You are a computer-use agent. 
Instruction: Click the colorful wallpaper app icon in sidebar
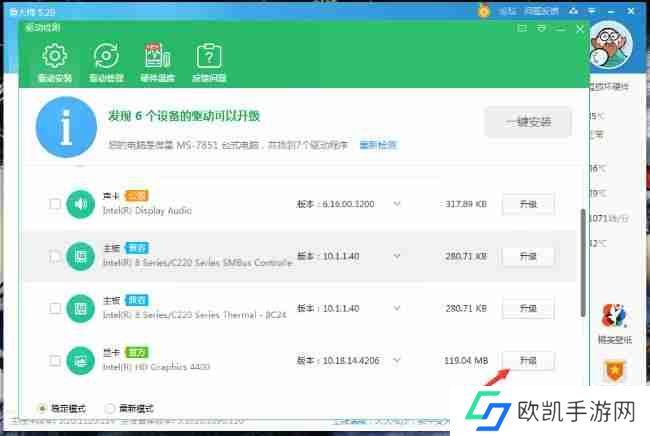coord(614,317)
